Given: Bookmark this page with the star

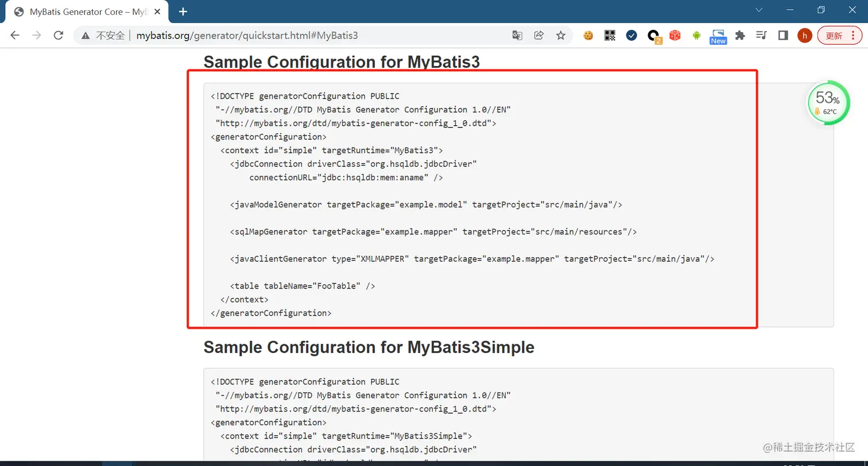Looking at the screenshot, I should (x=560, y=36).
